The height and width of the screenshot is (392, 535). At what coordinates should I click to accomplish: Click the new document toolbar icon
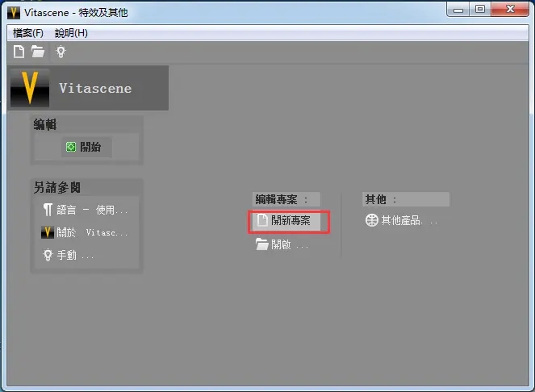click(19, 52)
